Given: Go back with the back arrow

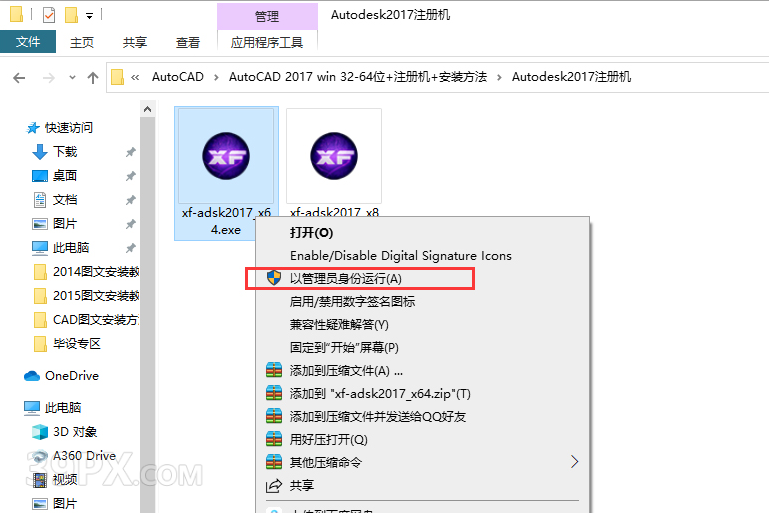Looking at the screenshot, I should click(19, 77).
